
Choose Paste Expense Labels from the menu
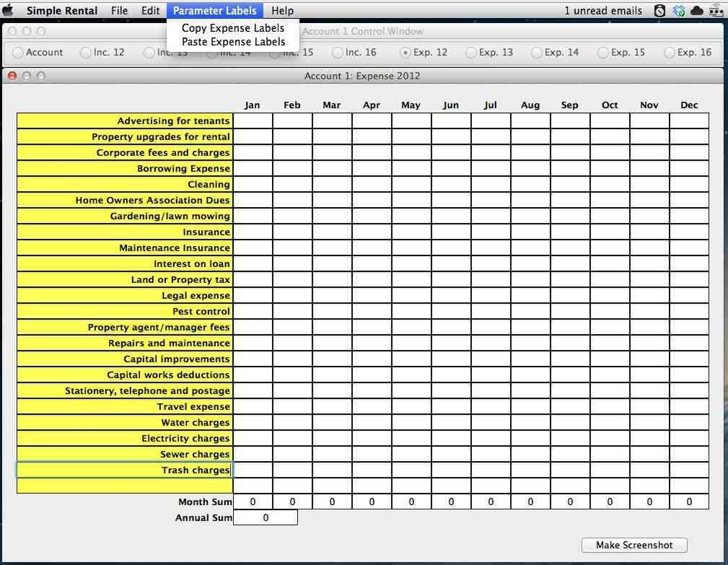coord(233,42)
